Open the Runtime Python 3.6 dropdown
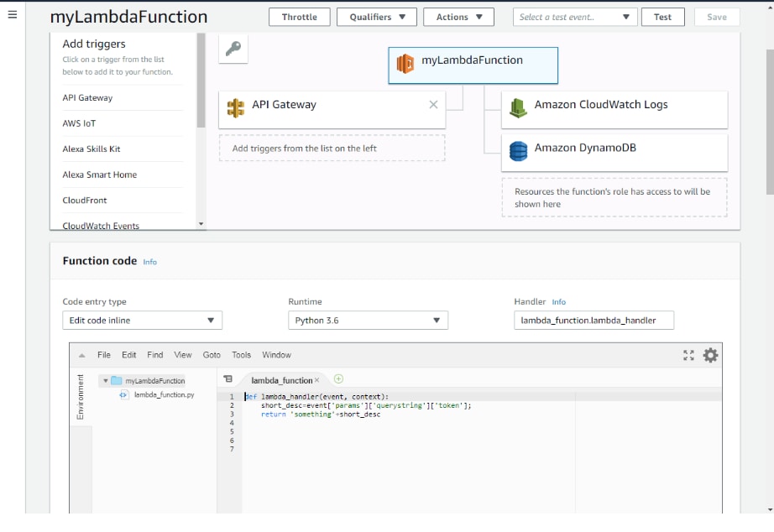 (x=369, y=321)
